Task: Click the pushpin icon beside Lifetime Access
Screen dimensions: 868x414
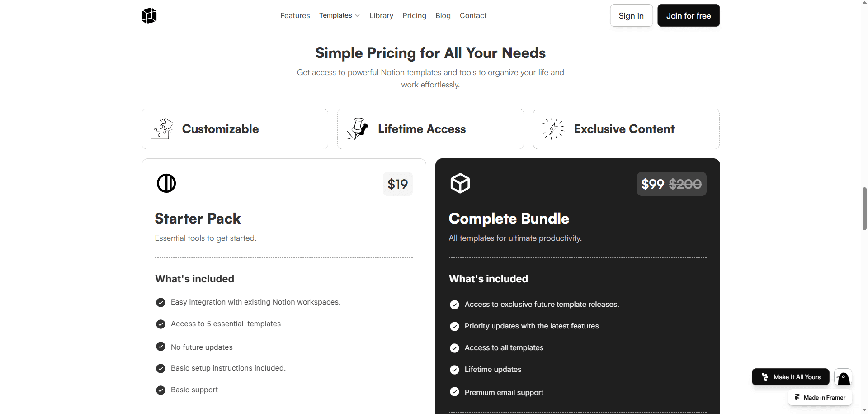Action: pos(358,129)
